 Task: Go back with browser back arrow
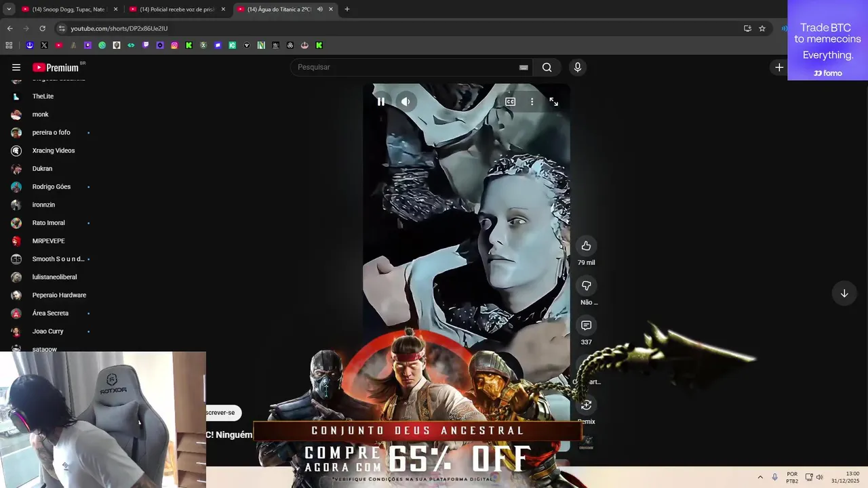9,28
